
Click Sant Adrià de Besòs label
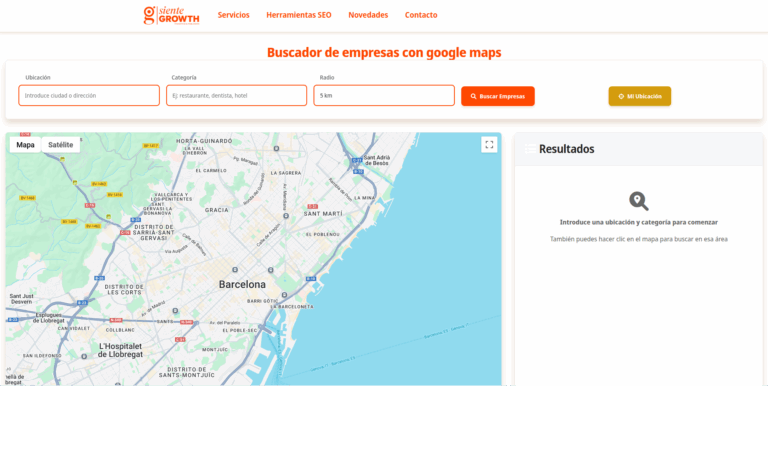pyautogui.click(x=377, y=160)
